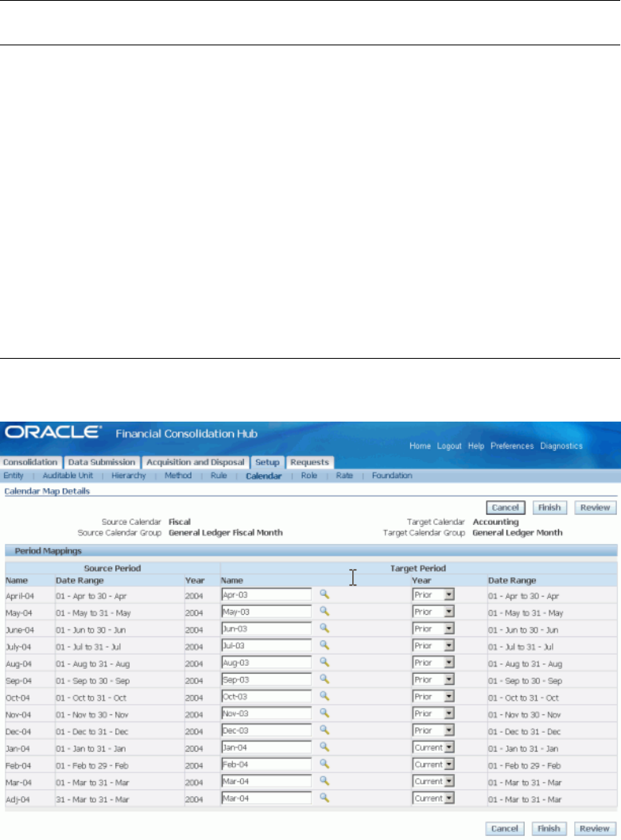The height and width of the screenshot is (840, 621).
Task: Open Preferences from the header
Action: (512, 445)
